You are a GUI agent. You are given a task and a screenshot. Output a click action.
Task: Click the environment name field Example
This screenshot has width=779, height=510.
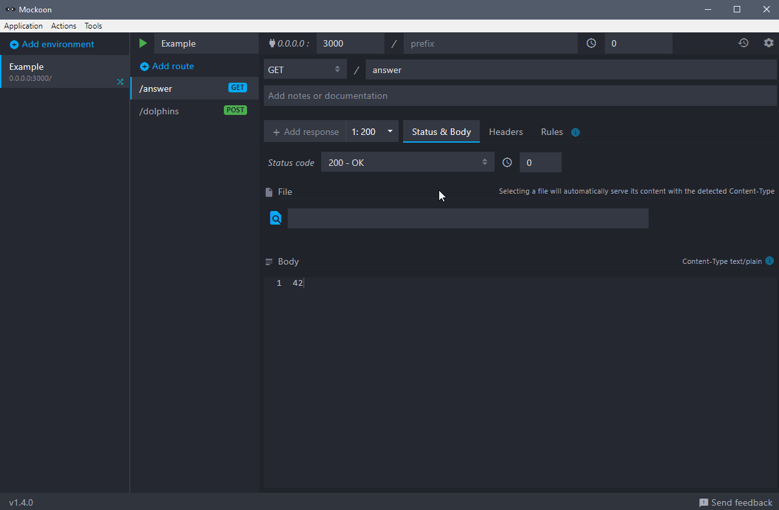point(206,44)
